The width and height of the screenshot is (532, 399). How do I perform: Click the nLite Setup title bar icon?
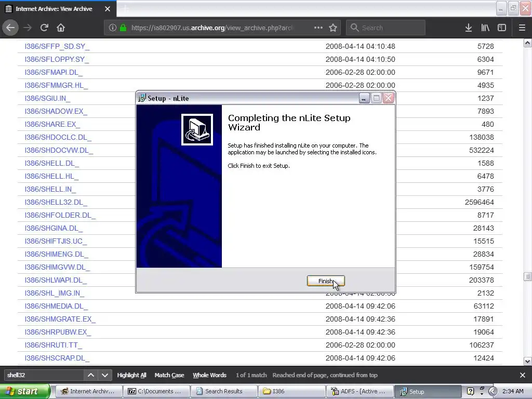coord(142,98)
